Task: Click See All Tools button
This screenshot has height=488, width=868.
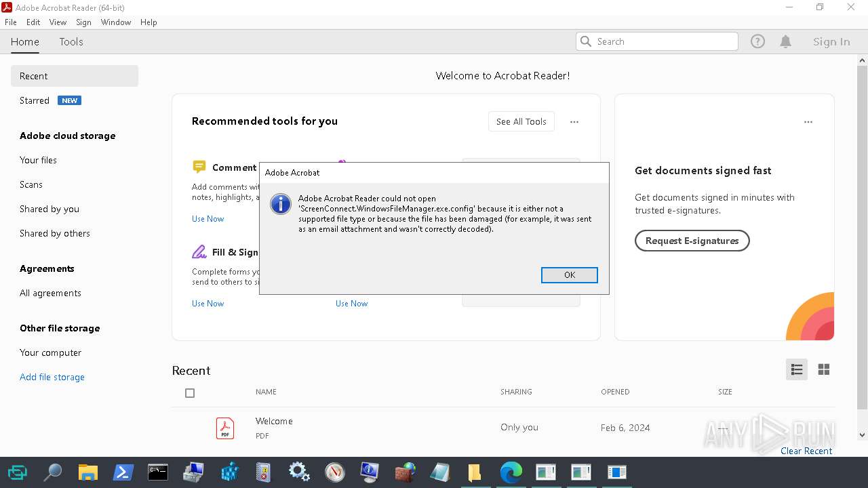Action: pyautogui.click(x=521, y=121)
